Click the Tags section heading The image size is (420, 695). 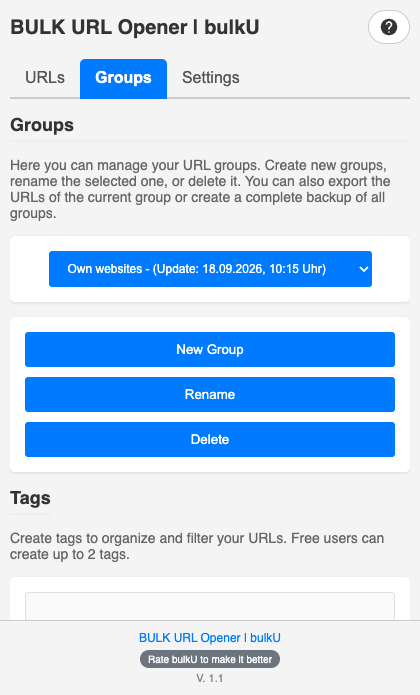(30, 498)
